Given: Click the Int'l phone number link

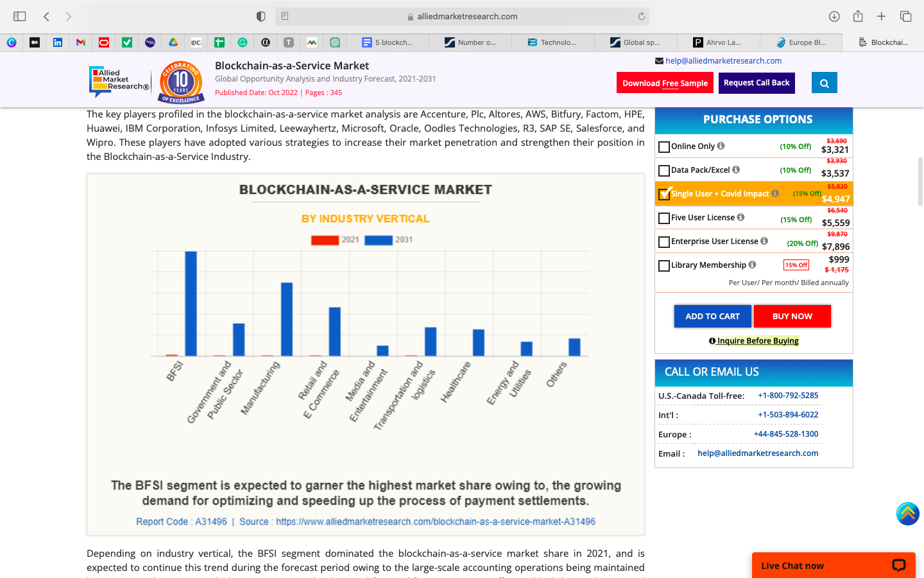Looking at the screenshot, I should pos(788,415).
